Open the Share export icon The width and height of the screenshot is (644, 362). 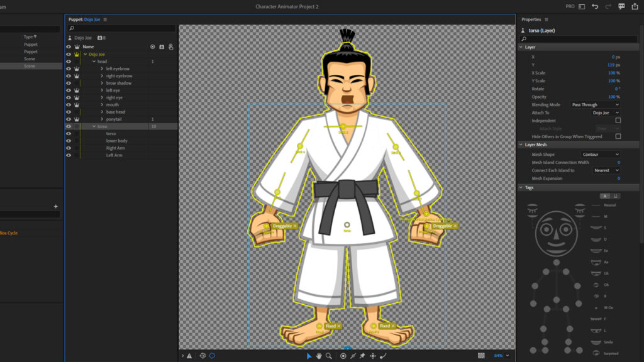[635, 6]
